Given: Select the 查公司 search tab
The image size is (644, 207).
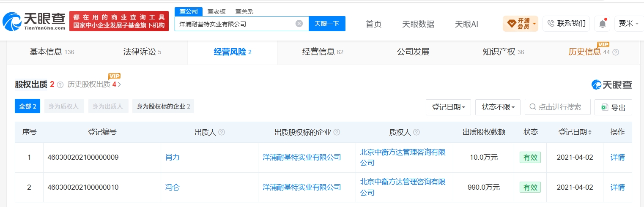Looking at the screenshot, I should coord(189,11).
